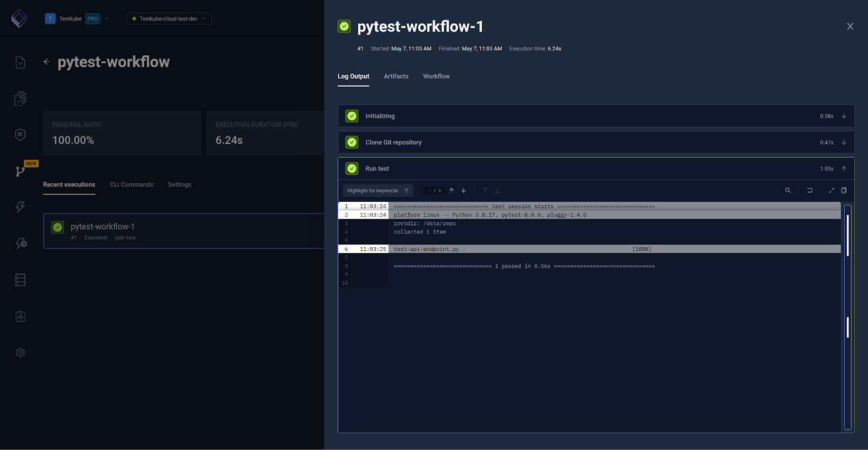Image resolution: width=868 pixels, height=450 pixels.
Task: Click the Execution Duration 6.24s card
Action: [x=265, y=133]
